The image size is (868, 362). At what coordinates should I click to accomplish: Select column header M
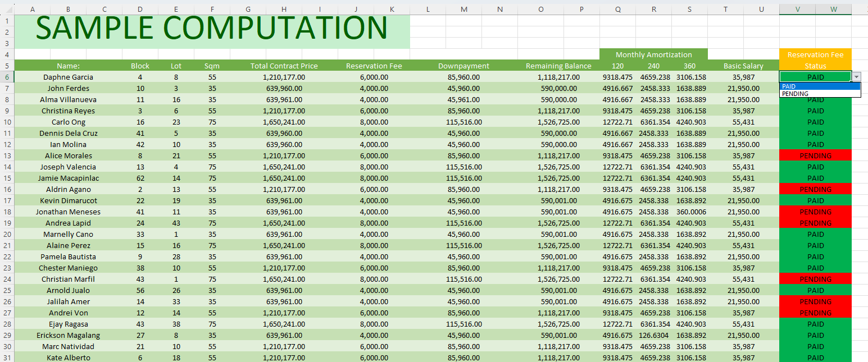[x=463, y=10]
